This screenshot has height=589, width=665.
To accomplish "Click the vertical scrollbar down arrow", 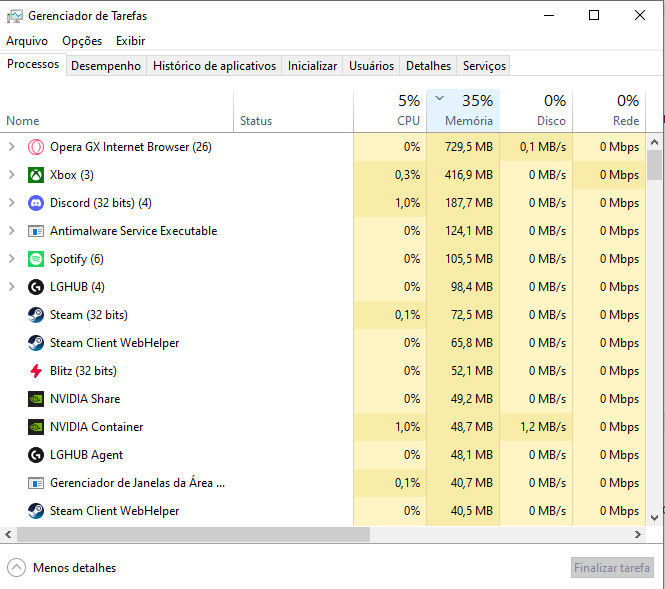I will coord(654,518).
